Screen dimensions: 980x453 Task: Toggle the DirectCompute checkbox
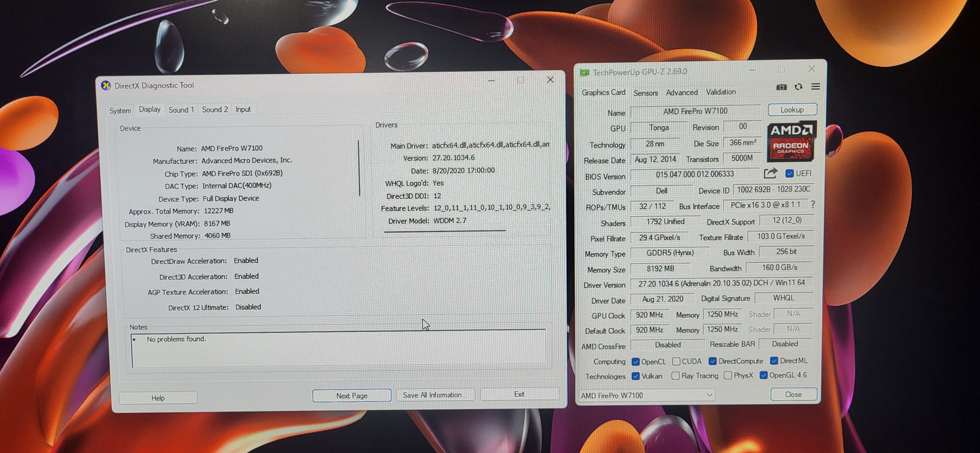click(712, 361)
